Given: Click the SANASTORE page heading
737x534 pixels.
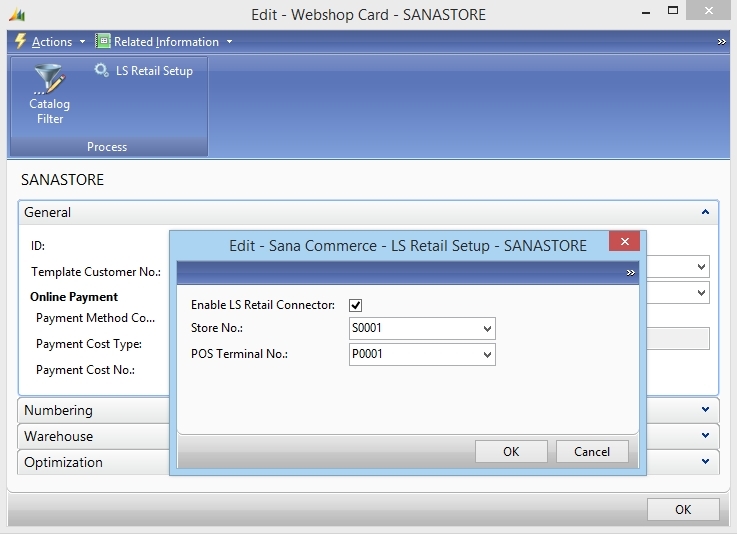Looking at the screenshot, I should tap(63, 180).
